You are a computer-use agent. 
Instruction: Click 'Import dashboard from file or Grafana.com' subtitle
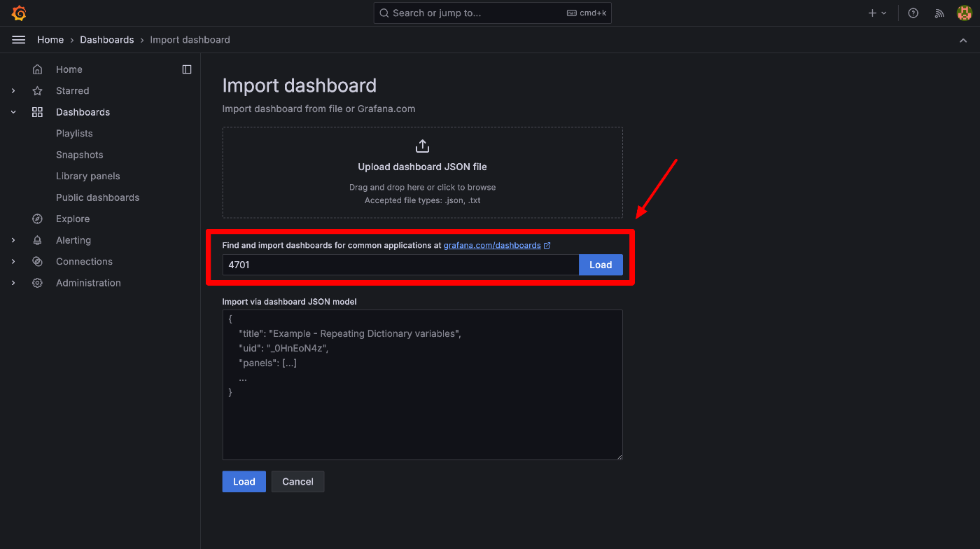[318, 109]
